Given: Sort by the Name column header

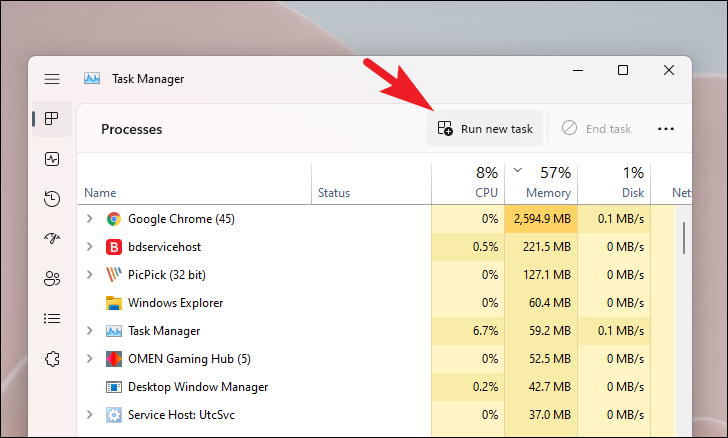Looking at the screenshot, I should point(195,184).
